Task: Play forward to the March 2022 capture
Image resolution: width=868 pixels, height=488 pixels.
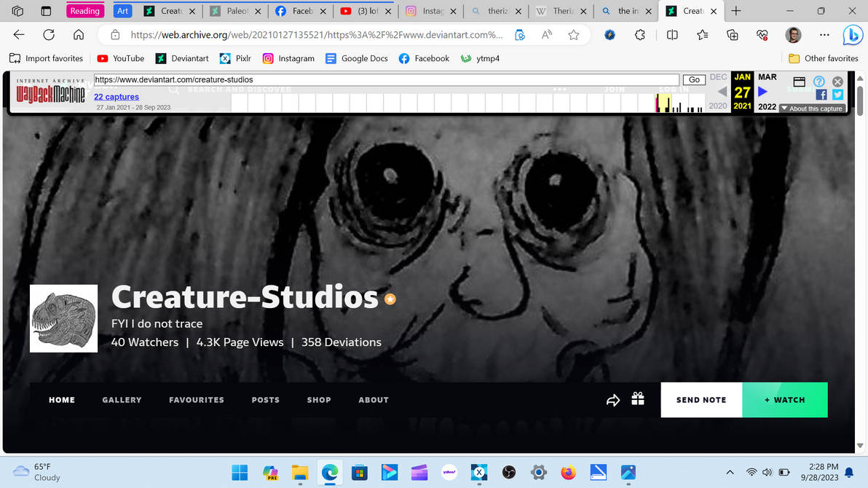Action: [x=762, y=91]
